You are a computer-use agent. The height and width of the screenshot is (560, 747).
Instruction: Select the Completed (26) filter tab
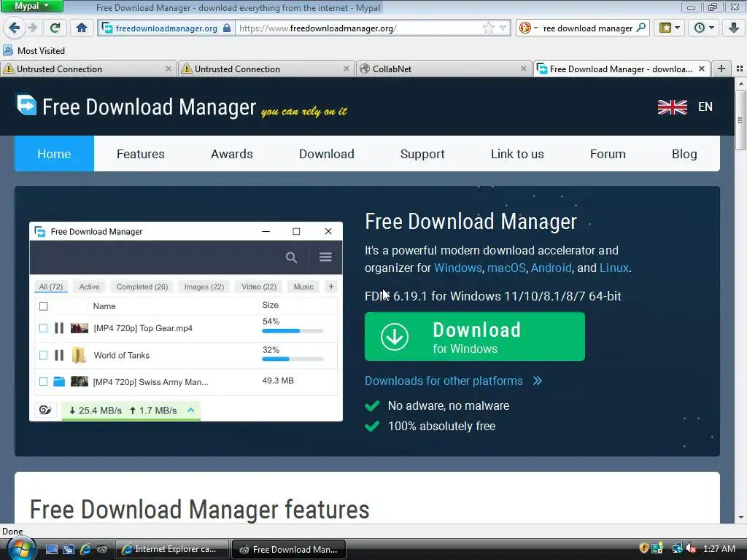pos(142,287)
